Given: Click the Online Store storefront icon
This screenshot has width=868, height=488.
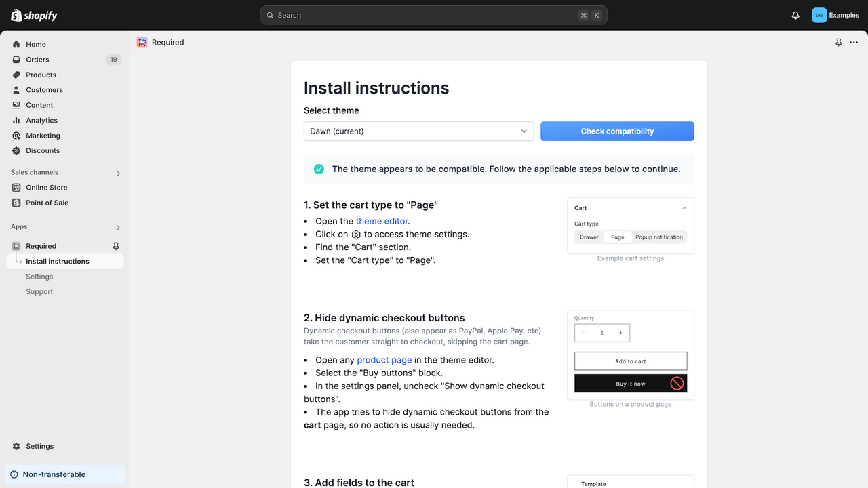Looking at the screenshot, I should (16, 188).
